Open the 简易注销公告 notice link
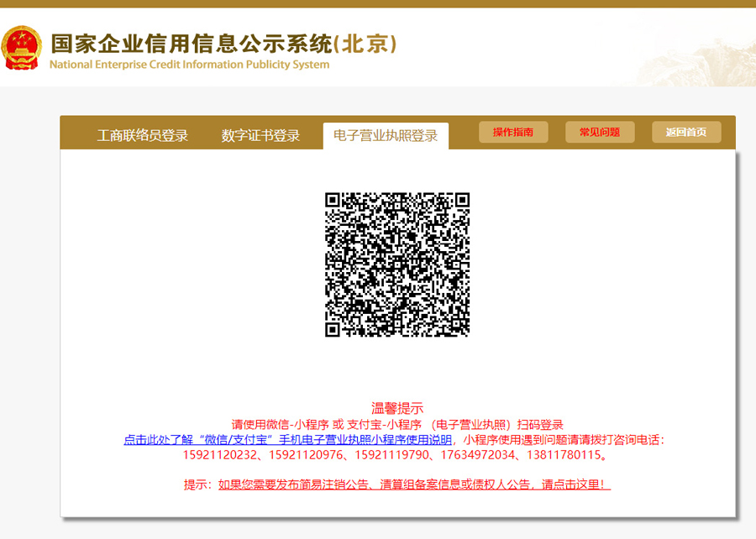Image resolution: width=756 pixels, height=539 pixels. click(414, 484)
